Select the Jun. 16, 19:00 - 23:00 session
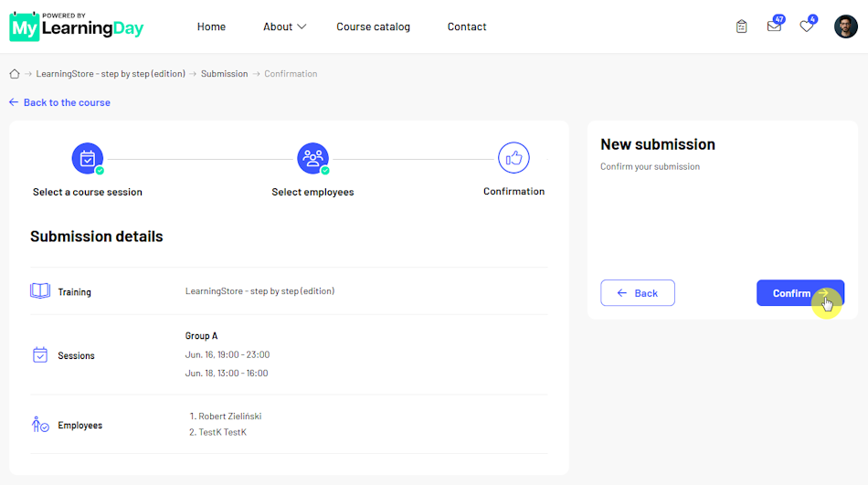Screen dimensions: 868x485 [228, 355]
